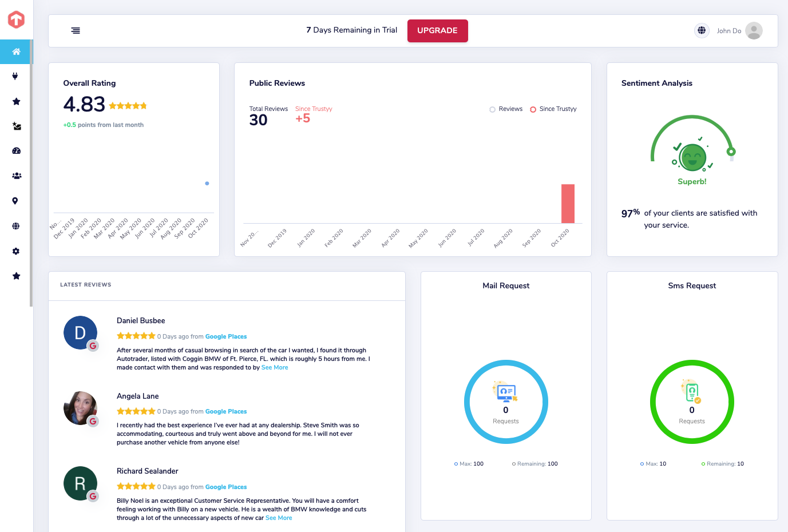This screenshot has width=788, height=532.
Task: Click the blue data point on Overall Rating chart
Action: (x=207, y=184)
